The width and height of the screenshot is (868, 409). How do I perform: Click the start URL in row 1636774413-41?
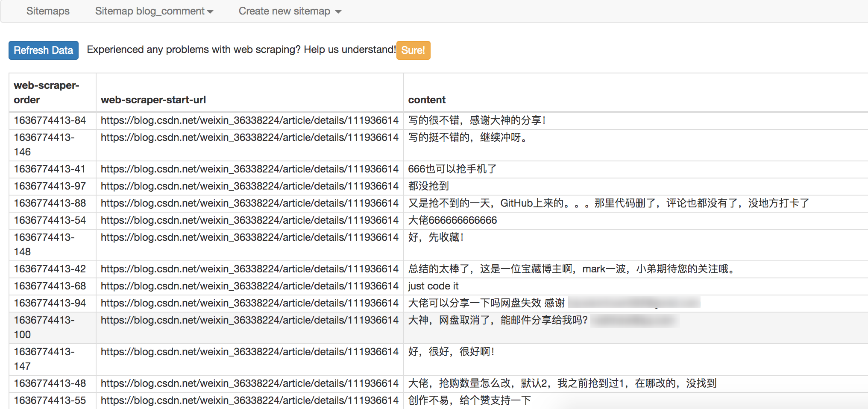(x=249, y=169)
